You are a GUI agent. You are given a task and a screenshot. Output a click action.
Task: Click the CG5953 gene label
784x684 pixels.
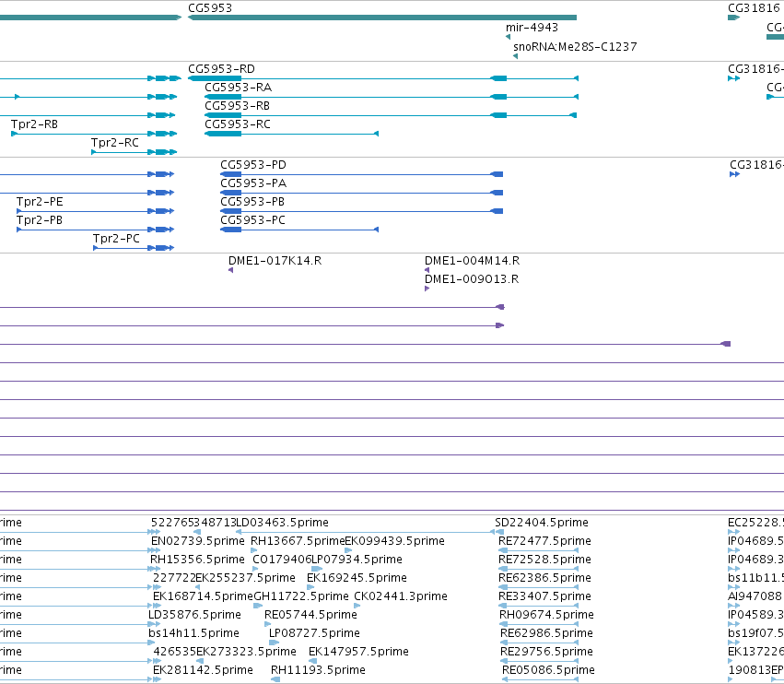210,8
